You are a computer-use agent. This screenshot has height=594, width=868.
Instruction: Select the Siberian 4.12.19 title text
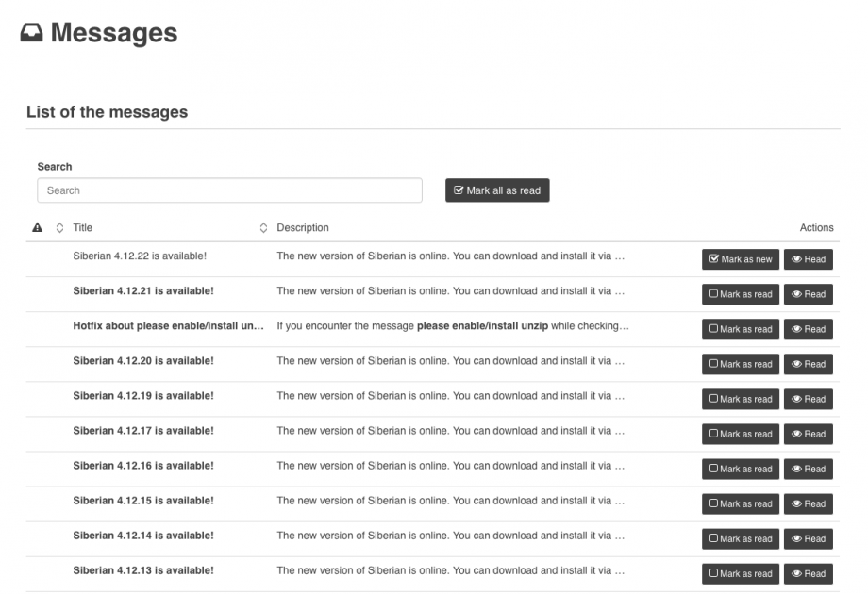click(143, 396)
